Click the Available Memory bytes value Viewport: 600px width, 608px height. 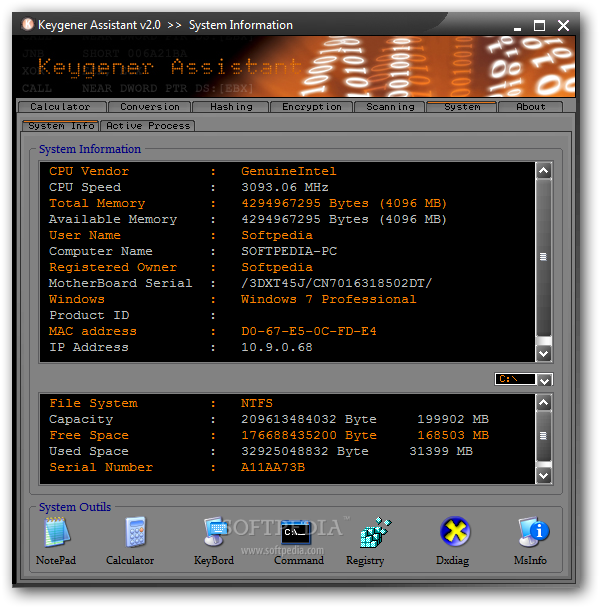pyautogui.click(x=344, y=219)
